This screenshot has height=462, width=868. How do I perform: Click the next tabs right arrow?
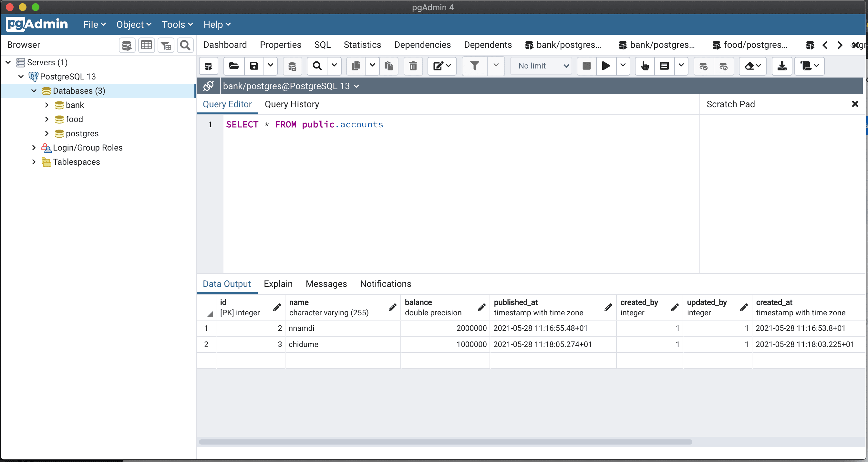click(x=840, y=45)
